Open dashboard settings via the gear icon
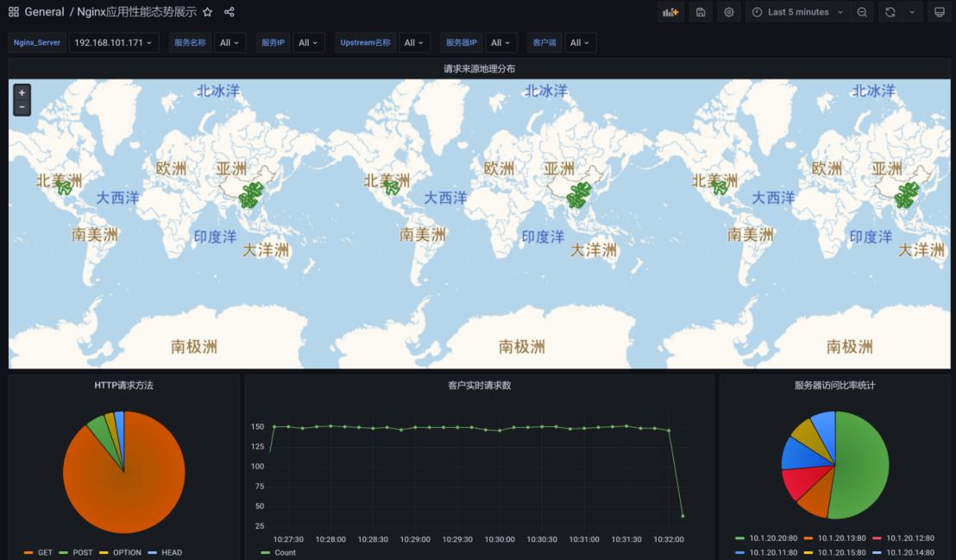 click(728, 12)
